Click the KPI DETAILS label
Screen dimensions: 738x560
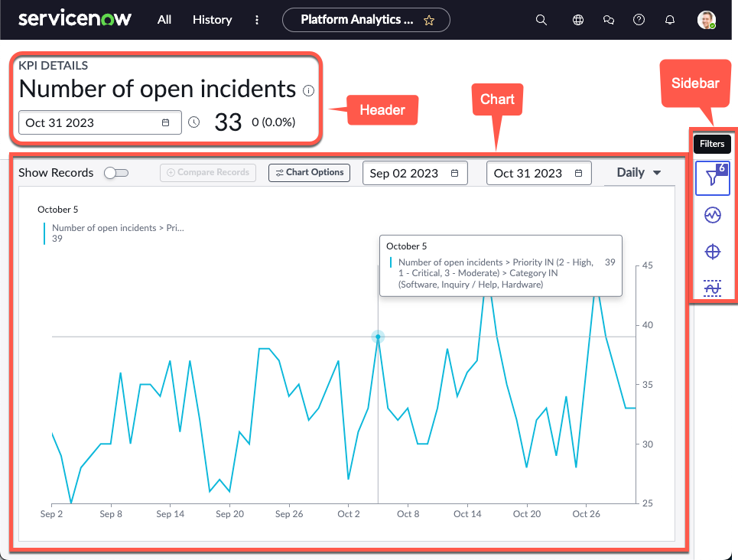(54, 66)
